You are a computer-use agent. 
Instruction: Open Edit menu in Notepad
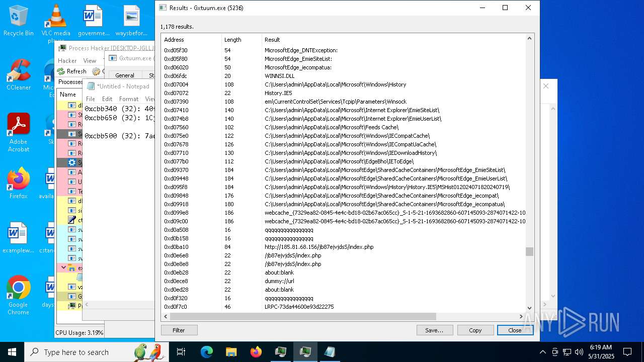107,99
